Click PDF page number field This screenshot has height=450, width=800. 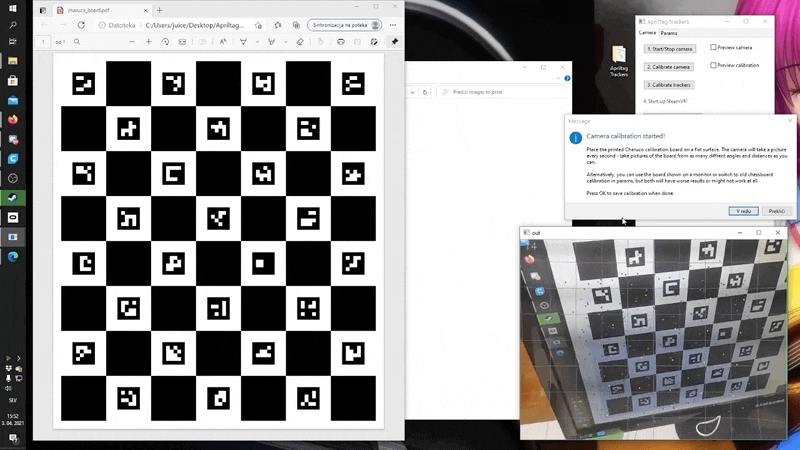(x=43, y=42)
